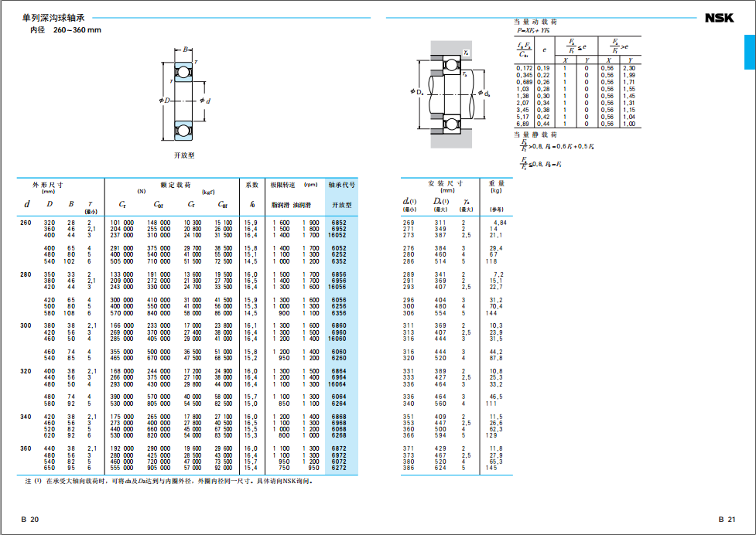Click the 当量静载荷 heading
The height and width of the screenshot is (535, 756).
tap(536, 134)
